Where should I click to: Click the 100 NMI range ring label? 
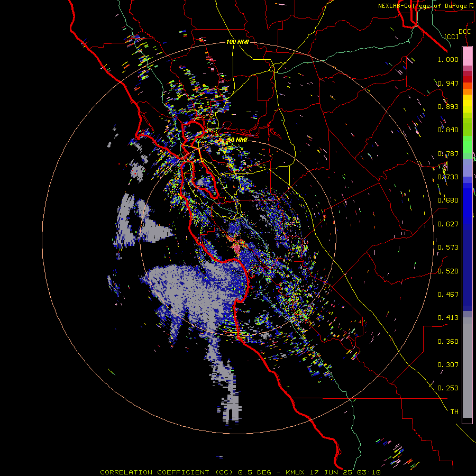(x=237, y=42)
